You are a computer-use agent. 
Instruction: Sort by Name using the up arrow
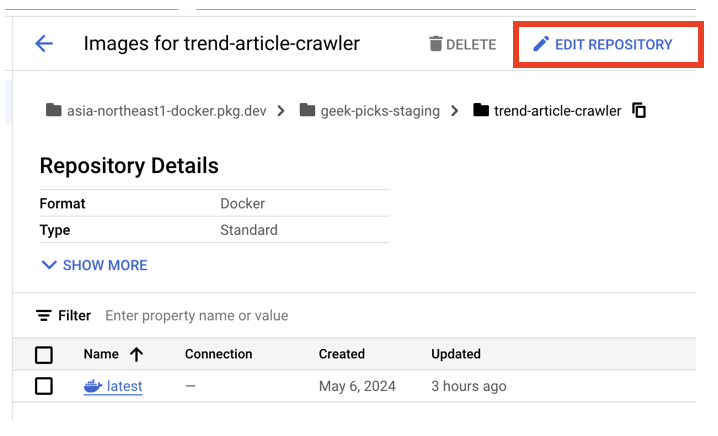136,354
